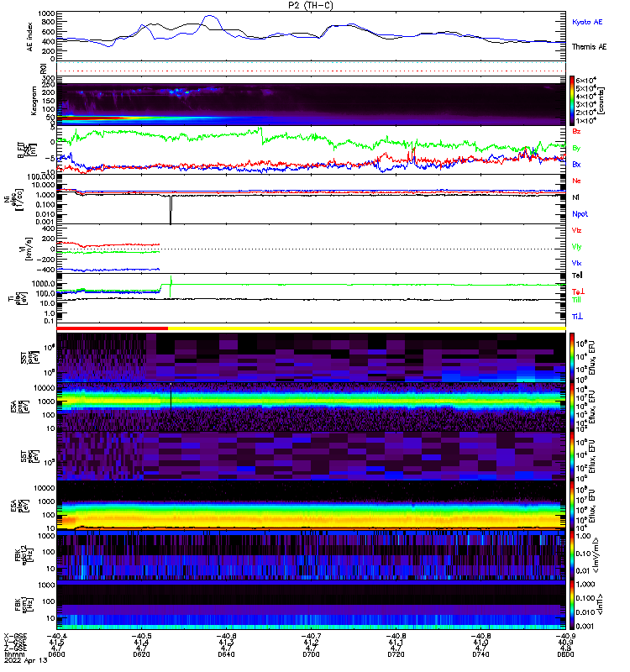Click the SST ion Eflux color bar
This screenshot has width=630, height=672.
click(572, 358)
